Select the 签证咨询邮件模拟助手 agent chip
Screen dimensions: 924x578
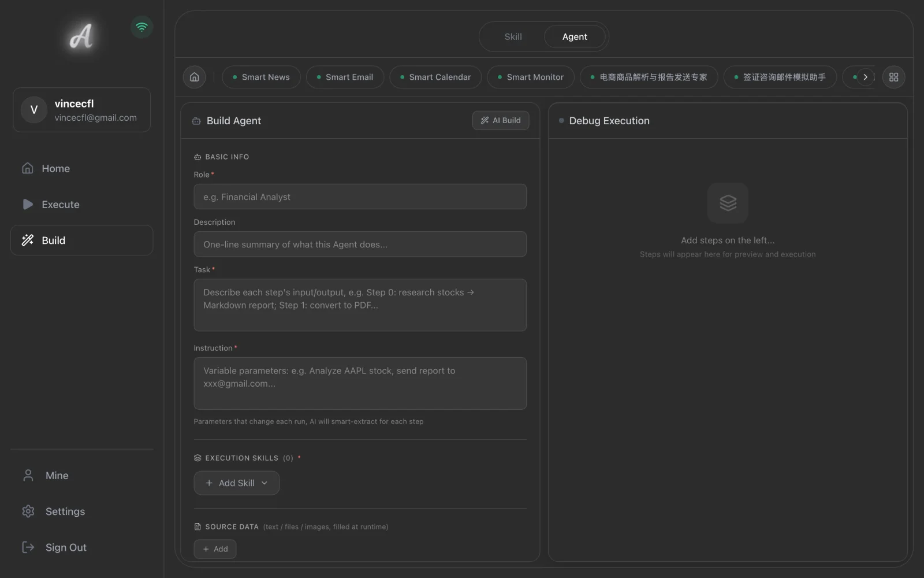coord(780,77)
